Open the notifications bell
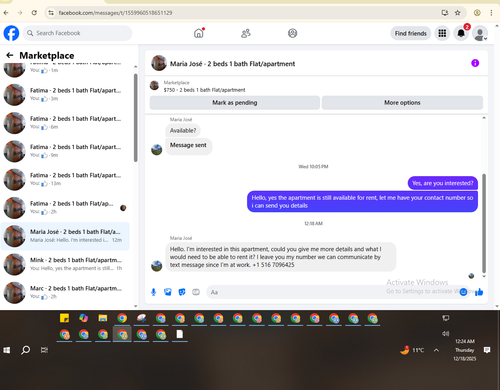500x390 pixels. point(461,33)
